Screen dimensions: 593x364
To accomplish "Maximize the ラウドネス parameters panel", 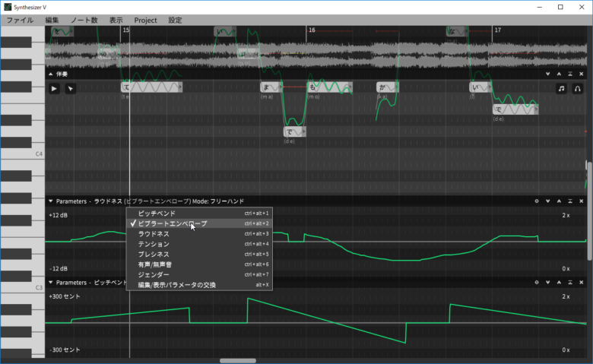I will 570,201.
